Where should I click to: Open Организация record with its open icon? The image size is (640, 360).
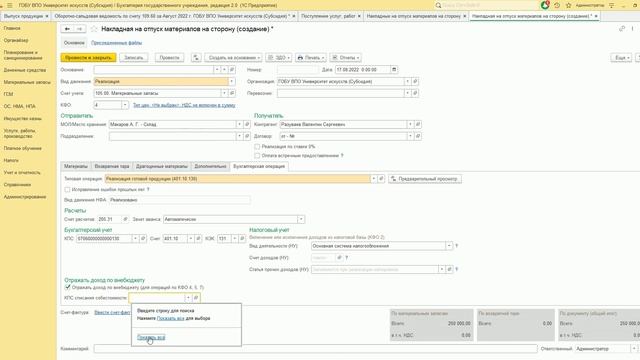(415, 82)
